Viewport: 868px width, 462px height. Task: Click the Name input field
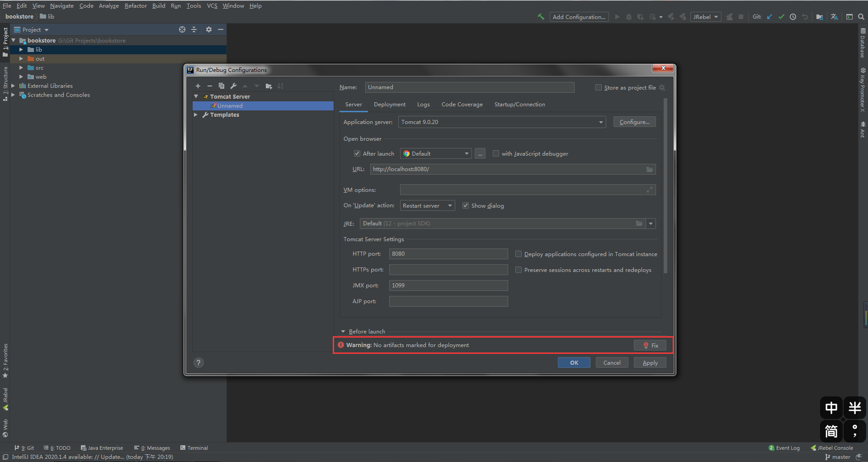[470, 87]
